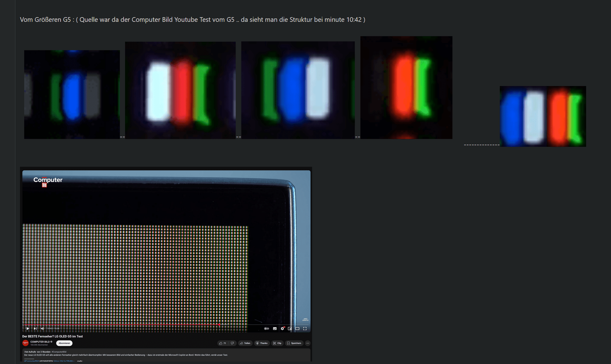Create a Clip with scissors button
Screen dimensions: 611x364
click(x=277, y=343)
